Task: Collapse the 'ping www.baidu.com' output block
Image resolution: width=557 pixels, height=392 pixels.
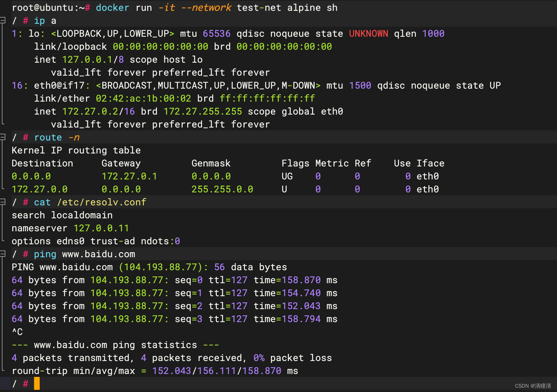Action: (3, 254)
